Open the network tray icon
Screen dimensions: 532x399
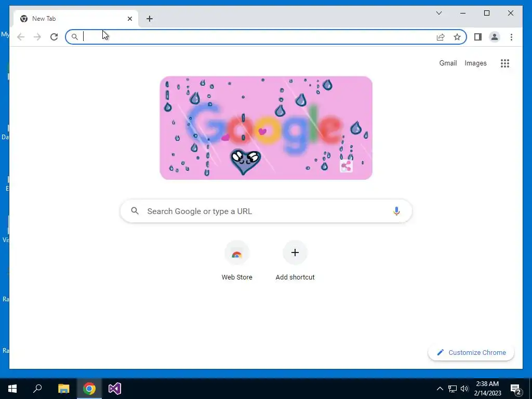453,389
